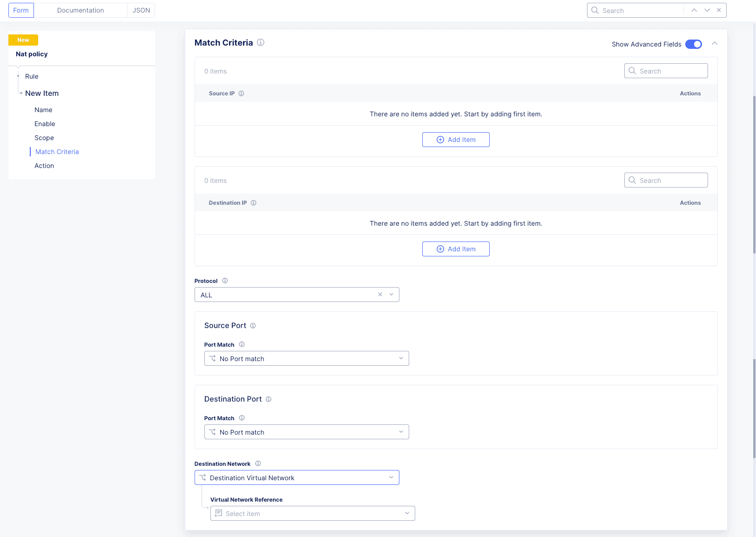Clear the ALL protocol selection
The height and width of the screenshot is (537, 756).
(380, 295)
